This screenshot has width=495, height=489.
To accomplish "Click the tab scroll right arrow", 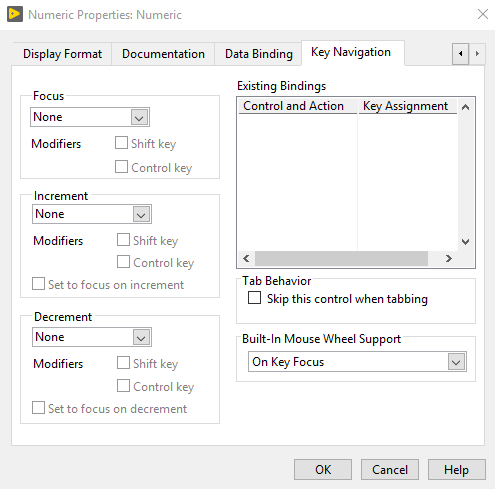I will coord(477,54).
